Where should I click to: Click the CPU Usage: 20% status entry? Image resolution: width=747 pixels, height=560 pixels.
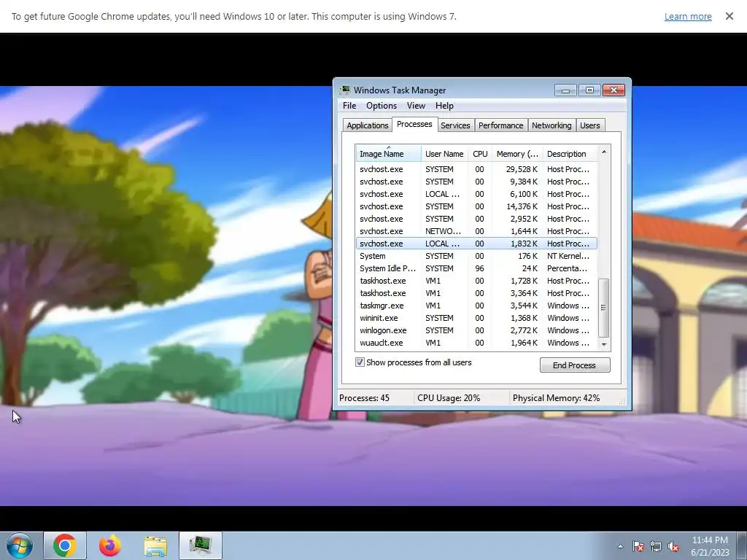pos(449,398)
